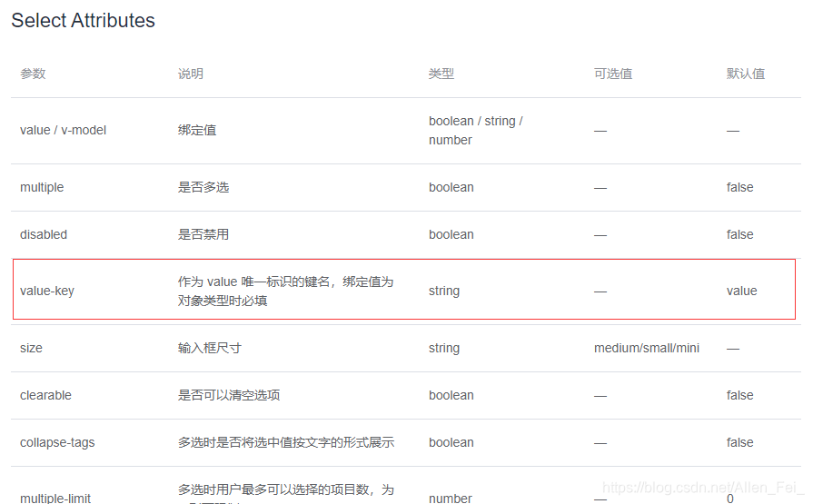The image size is (813, 504).
Task: Select 'medium/small/mini' options cell
Action: click(x=647, y=348)
